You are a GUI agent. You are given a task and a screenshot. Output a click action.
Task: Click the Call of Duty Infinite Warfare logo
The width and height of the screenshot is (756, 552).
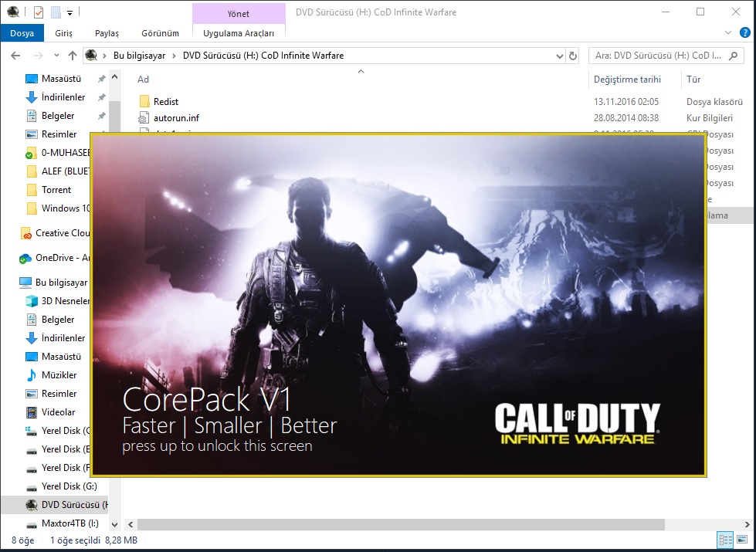click(x=577, y=424)
